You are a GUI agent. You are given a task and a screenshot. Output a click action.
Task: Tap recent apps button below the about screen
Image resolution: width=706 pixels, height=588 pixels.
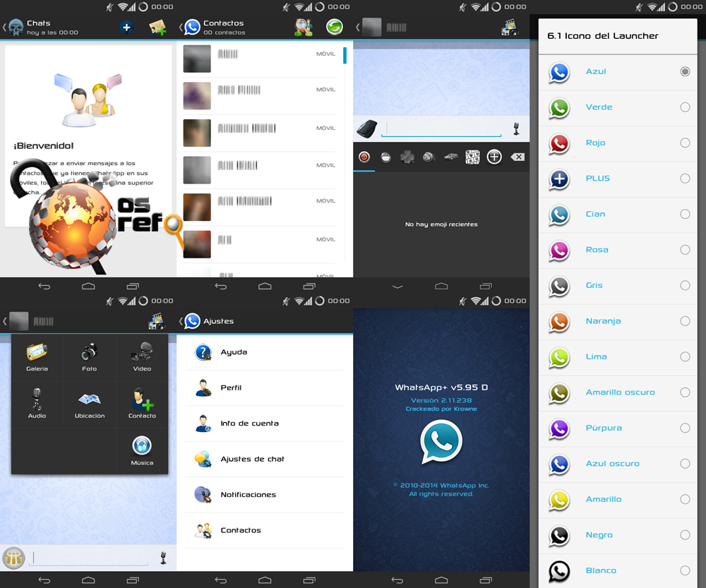pyautogui.click(x=486, y=580)
